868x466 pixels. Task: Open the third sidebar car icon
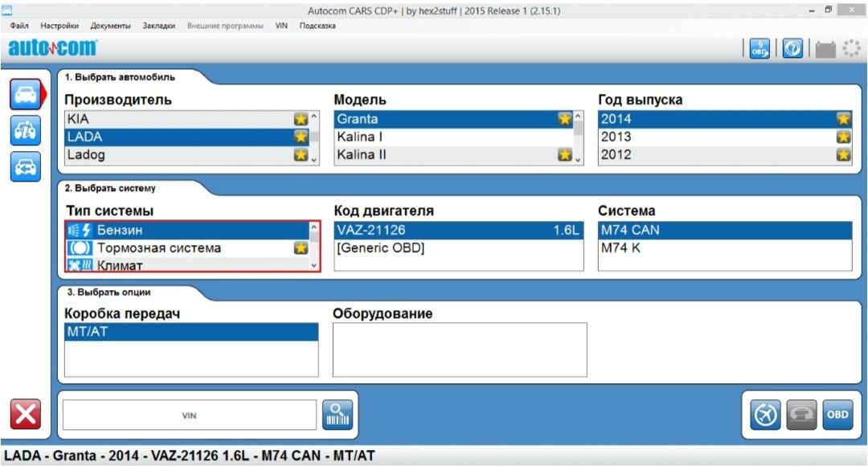(x=26, y=166)
